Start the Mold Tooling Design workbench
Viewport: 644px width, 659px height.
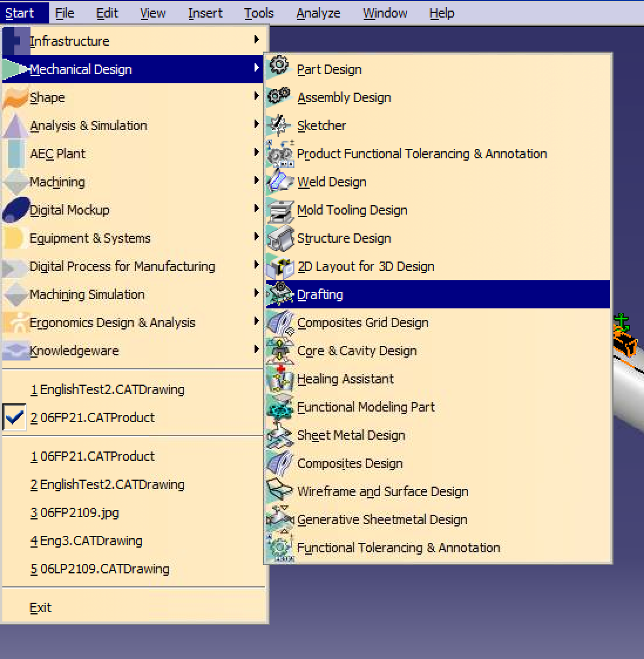pyautogui.click(x=352, y=210)
